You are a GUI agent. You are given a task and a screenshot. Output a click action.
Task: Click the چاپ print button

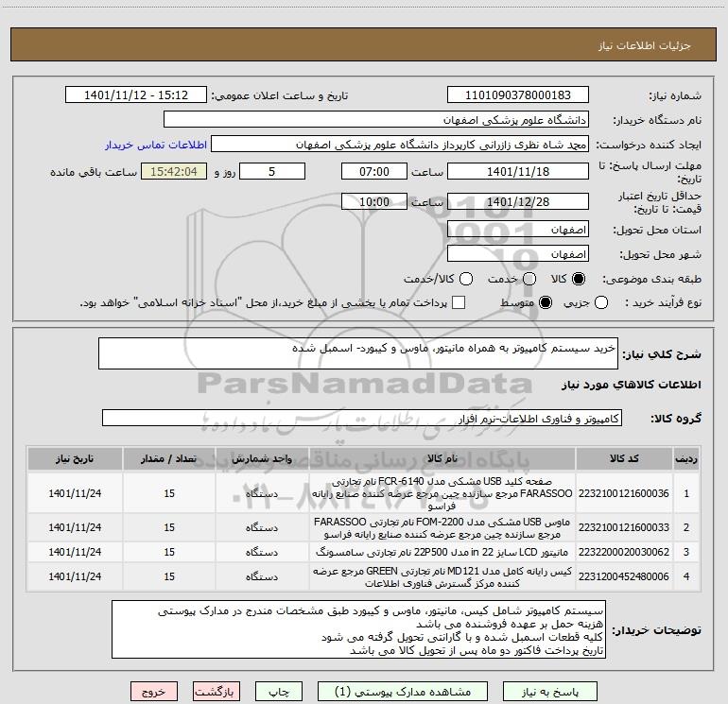[279, 692]
